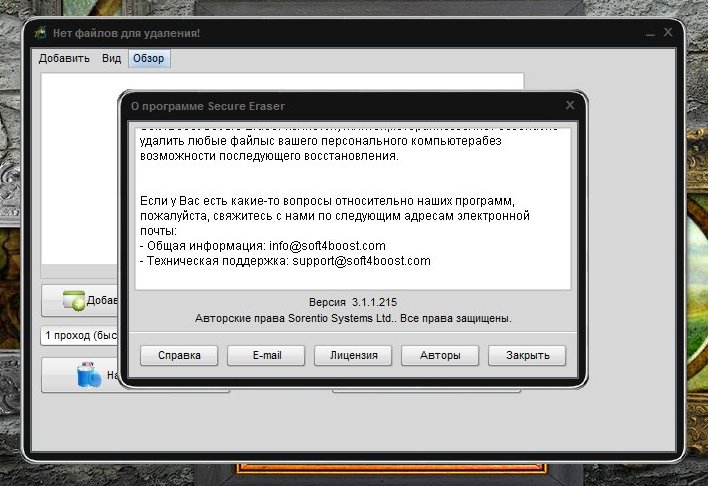708x486 pixels.
Task: Close the main Secure Eraser window
Action: point(668,33)
